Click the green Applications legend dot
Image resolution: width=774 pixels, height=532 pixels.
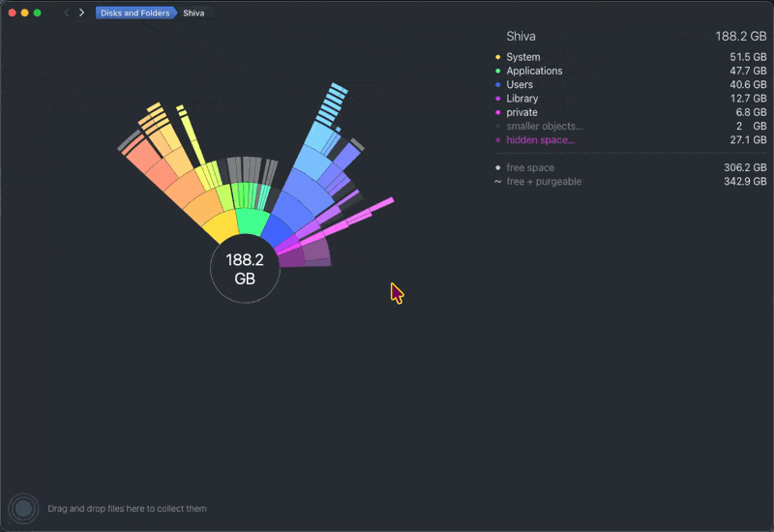tap(498, 71)
